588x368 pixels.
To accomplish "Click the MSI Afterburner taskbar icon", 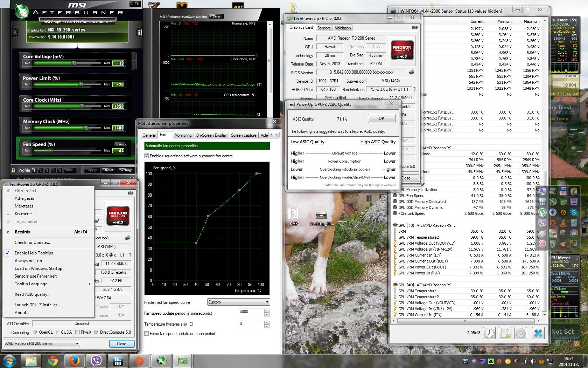I will coord(161,361).
